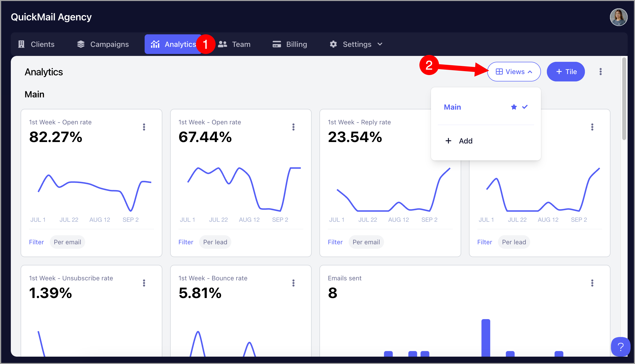Click the QuickMail Agency title

[x=51, y=17]
